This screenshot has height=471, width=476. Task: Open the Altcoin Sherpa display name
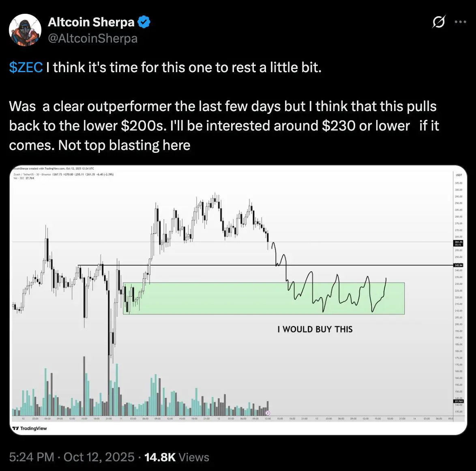pyautogui.click(x=91, y=23)
